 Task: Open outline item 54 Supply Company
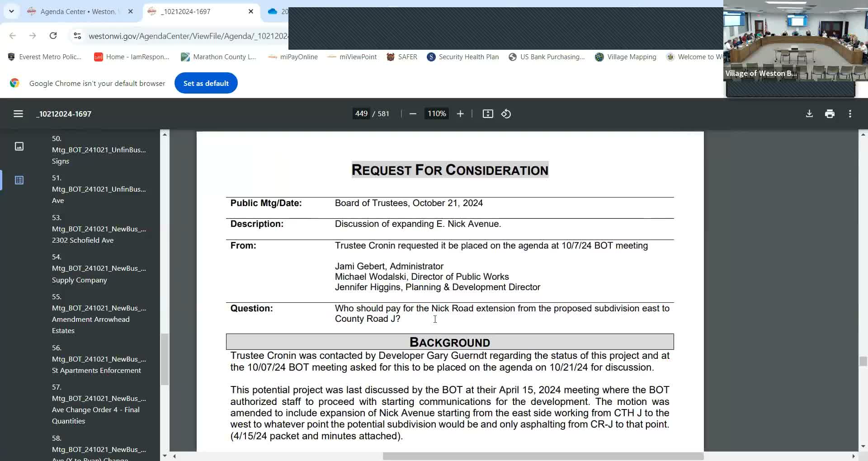(99, 268)
